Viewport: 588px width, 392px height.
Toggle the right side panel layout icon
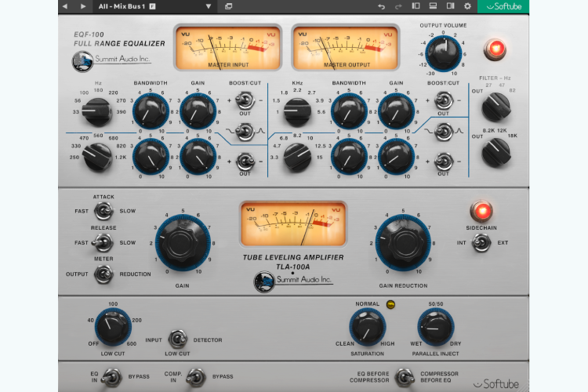click(x=450, y=6)
